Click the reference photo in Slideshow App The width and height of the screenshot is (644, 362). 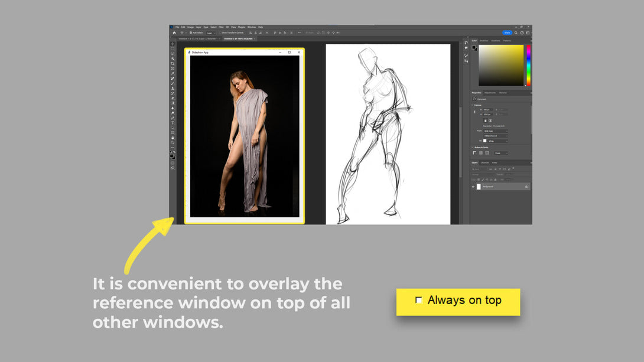(245, 136)
